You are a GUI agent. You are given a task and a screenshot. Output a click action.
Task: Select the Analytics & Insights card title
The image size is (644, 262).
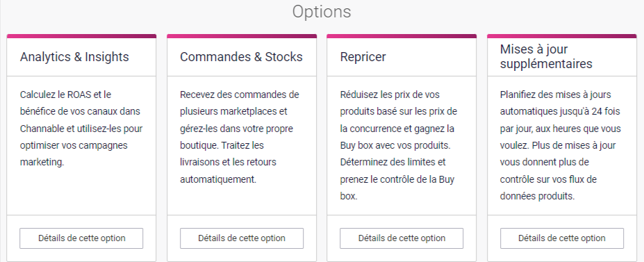click(74, 57)
